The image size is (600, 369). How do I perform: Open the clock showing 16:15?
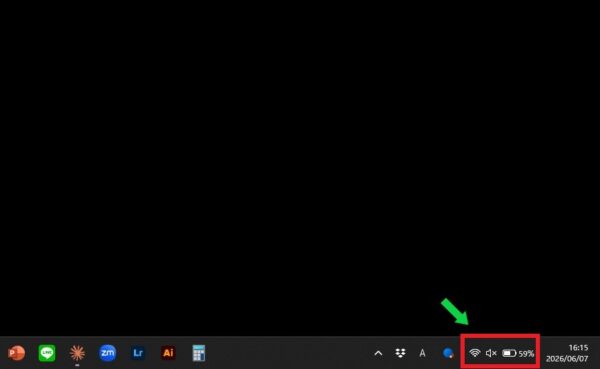(x=578, y=348)
